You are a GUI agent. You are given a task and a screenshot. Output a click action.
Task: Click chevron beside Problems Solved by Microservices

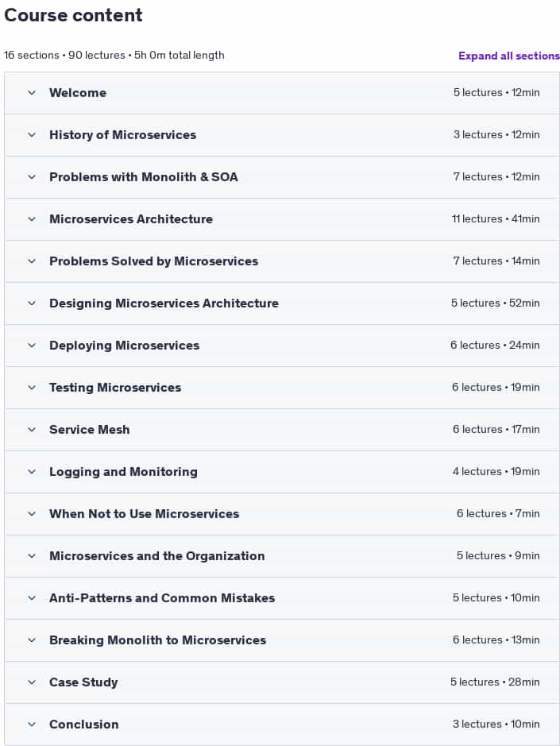click(x=32, y=261)
